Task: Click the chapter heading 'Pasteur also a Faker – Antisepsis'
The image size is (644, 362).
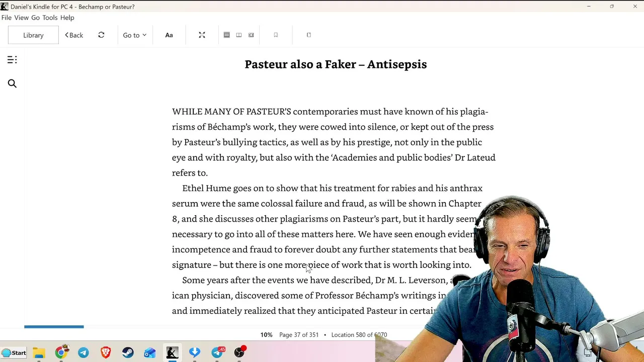Action: click(336, 64)
